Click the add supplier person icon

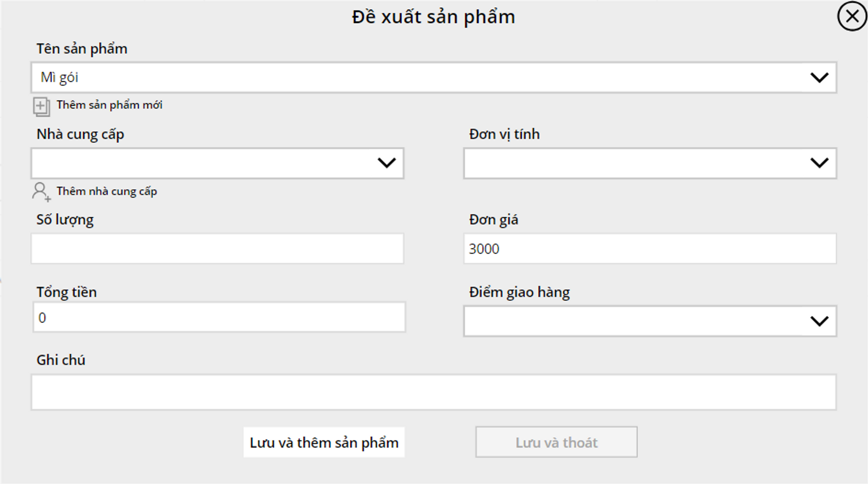[41, 191]
